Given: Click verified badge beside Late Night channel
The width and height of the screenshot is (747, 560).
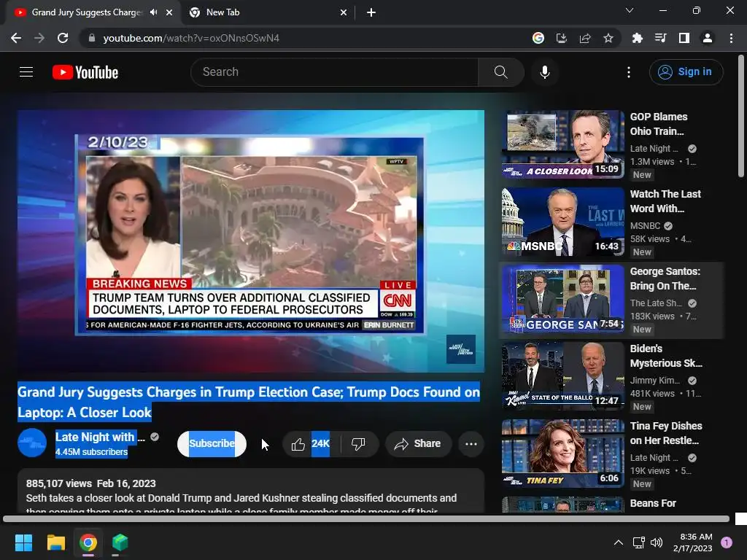Looking at the screenshot, I should click(155, 437).
